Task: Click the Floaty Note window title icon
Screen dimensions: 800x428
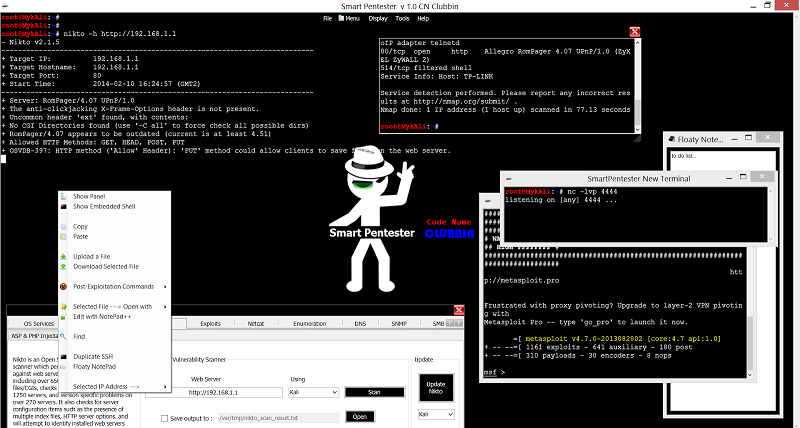Action: 672,139
